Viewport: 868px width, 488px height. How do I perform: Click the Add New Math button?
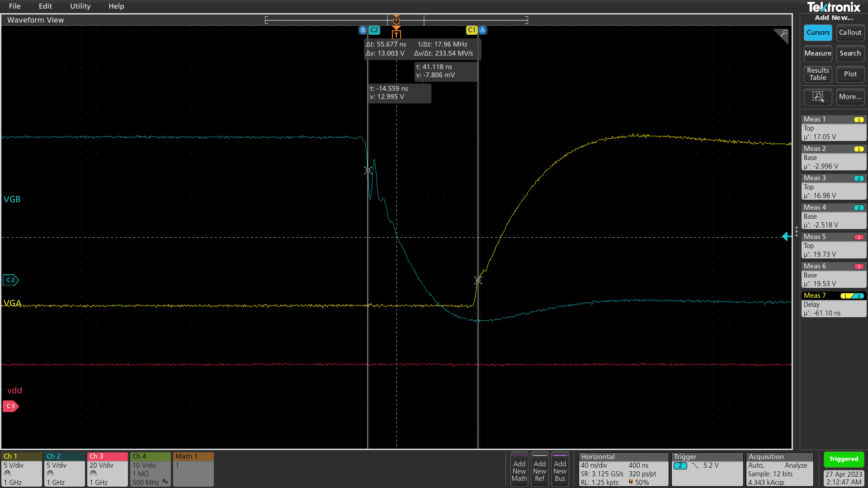click(x=519, y=470)
